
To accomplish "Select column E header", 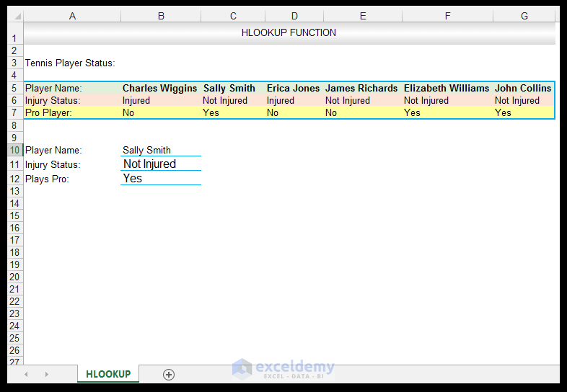I will pos(363,16).
